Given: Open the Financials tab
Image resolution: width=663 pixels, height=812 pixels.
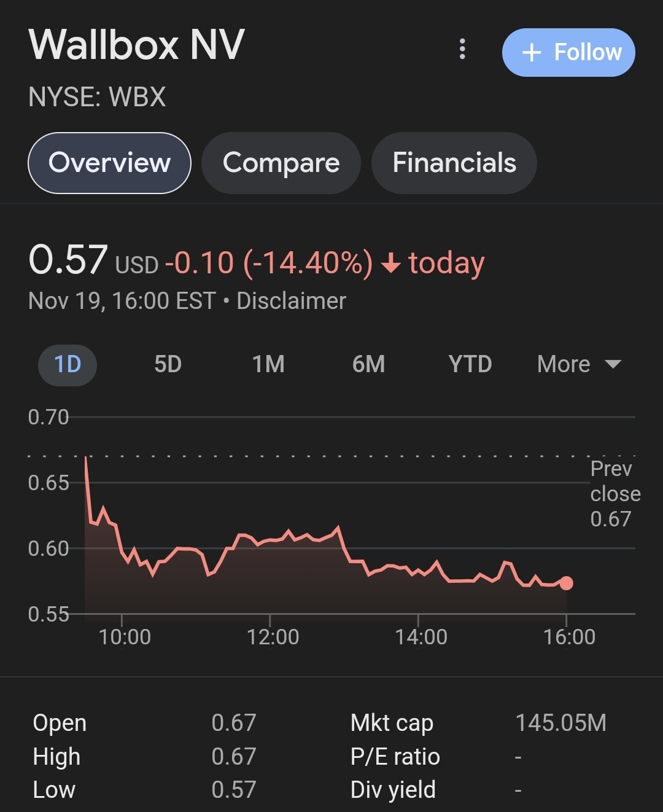Looking at the screenshot, I should [454, 163].
